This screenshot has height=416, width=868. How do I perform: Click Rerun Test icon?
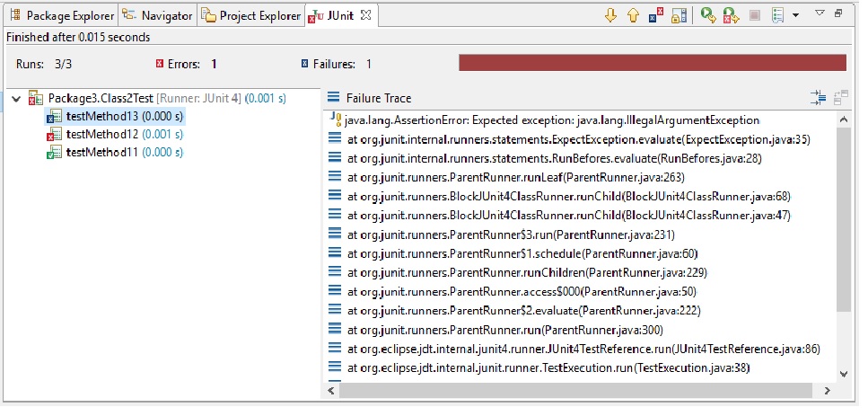pyautogui.click(x=708, y=15)
